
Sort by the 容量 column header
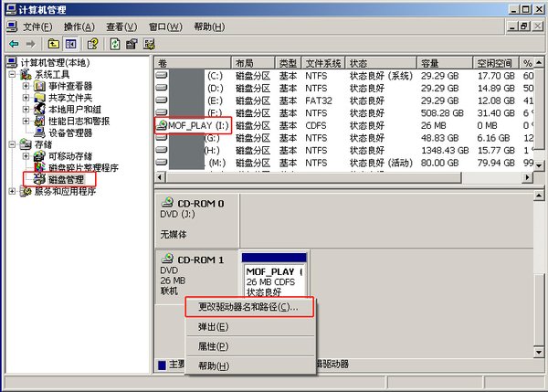click(446, 63)
